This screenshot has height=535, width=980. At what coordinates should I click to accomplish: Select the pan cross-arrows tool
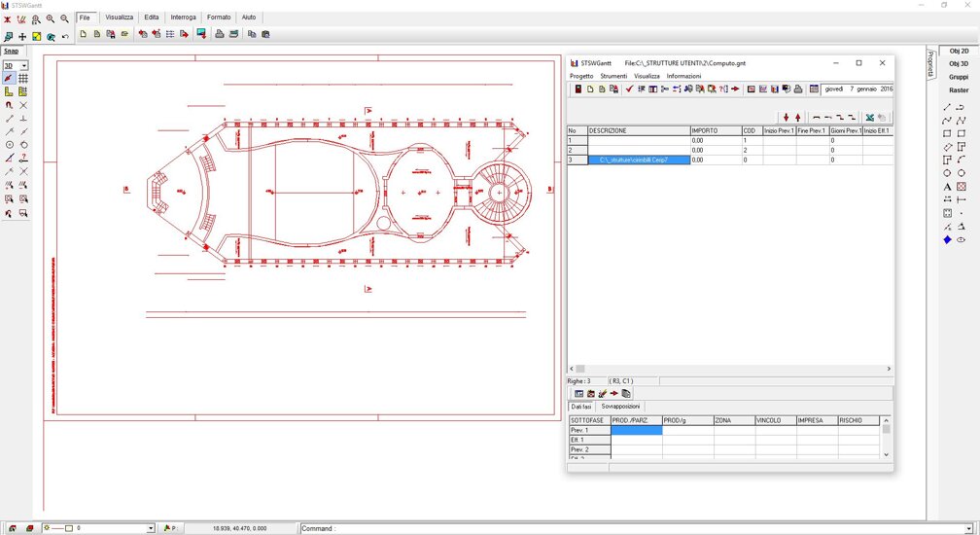pos(22,37)
